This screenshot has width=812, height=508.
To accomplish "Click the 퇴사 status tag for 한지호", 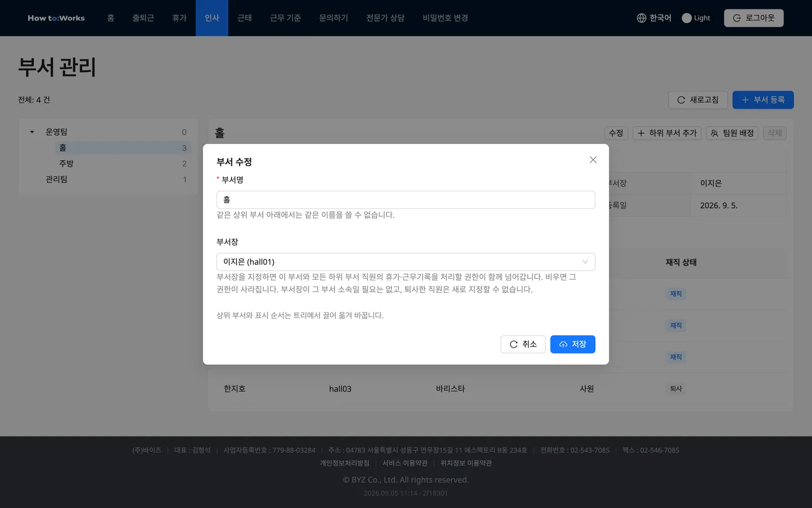I will click(x=676, y=389).
